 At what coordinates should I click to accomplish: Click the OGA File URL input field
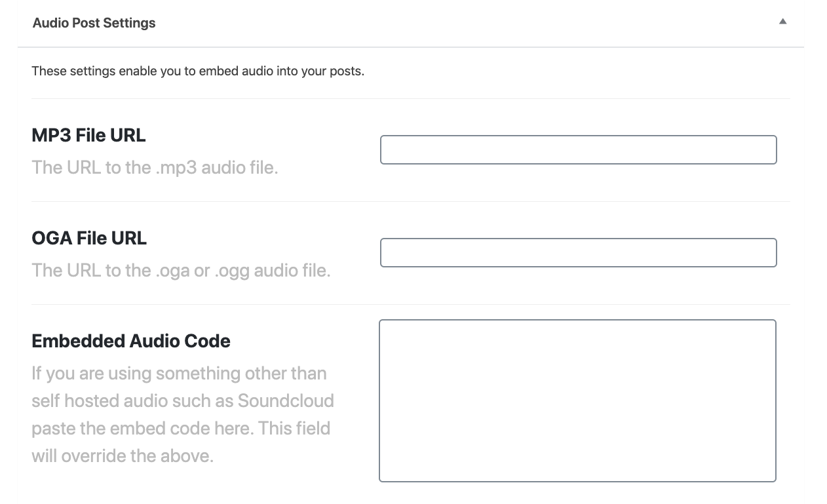click(577, 252)
